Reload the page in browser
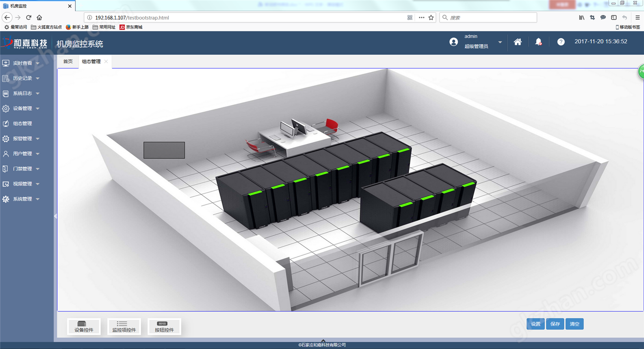This screenshot has height=349, width=644. pyautogui.click(x=29, y=18)
